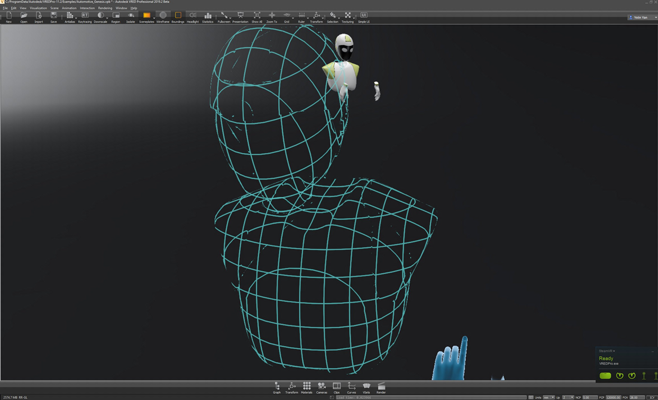Open the View menu
658x400 pixels.
point(23,8)
